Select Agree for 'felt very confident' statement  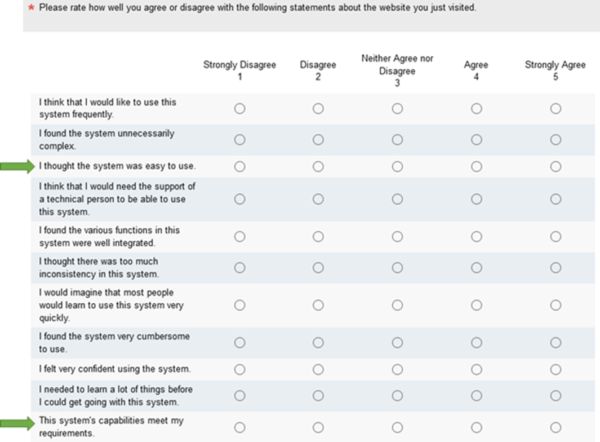[x=476, y=369]
